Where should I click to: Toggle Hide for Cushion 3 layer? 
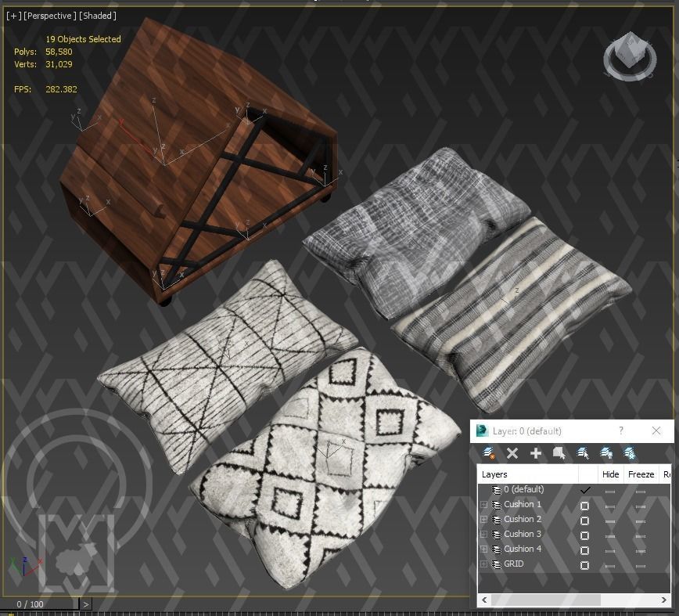pyautogui.click(x=610, y=536)
